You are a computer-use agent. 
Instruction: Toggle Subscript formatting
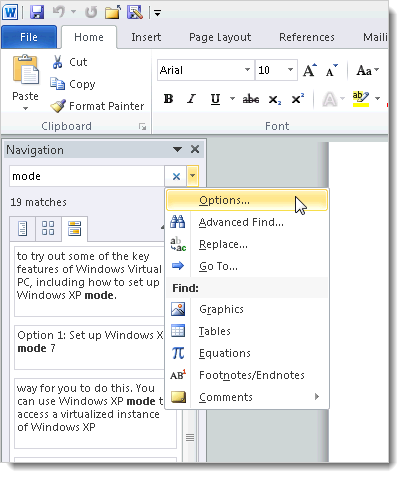(x=275, y=99)
